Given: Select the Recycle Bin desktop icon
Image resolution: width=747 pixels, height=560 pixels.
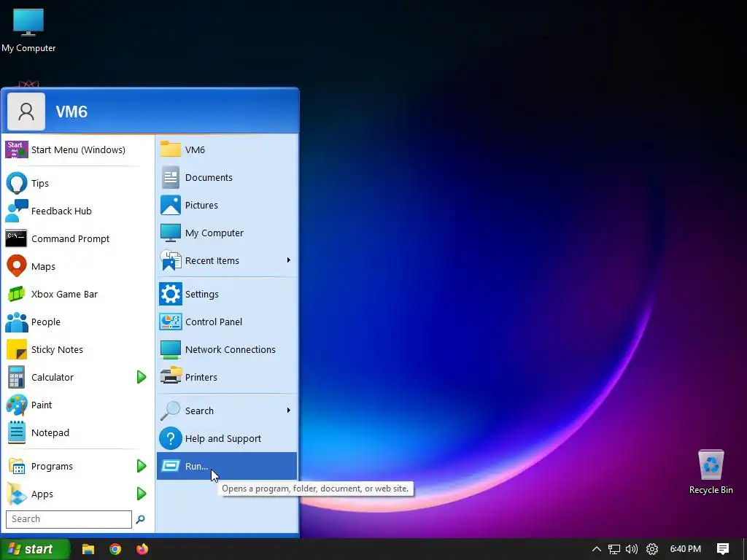Looking at the screenshot, I should tap(711, 472).
